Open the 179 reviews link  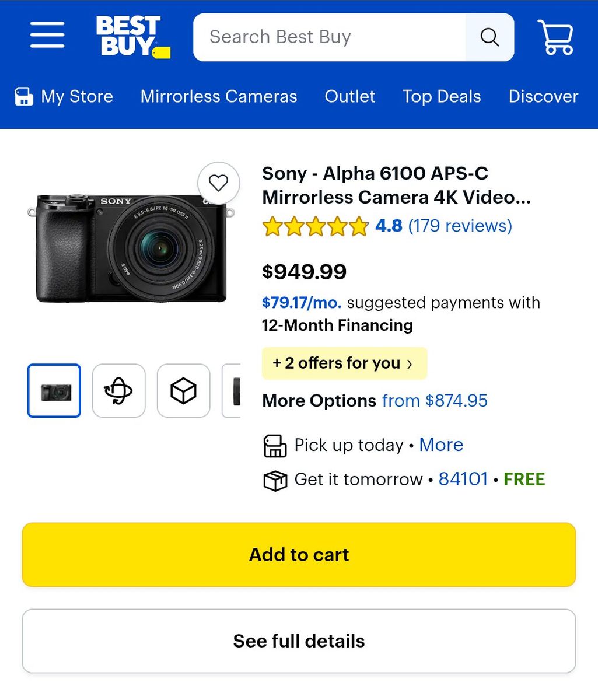pos(460,226)
